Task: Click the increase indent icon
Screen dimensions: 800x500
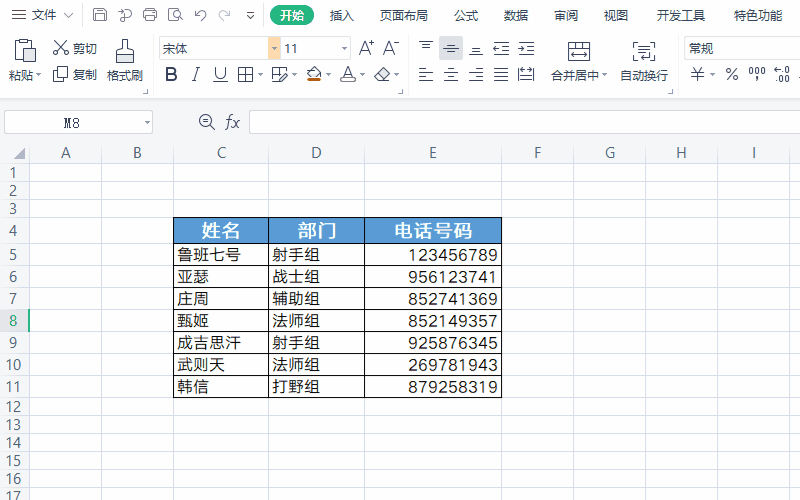Action: click(x=526, y=48)
